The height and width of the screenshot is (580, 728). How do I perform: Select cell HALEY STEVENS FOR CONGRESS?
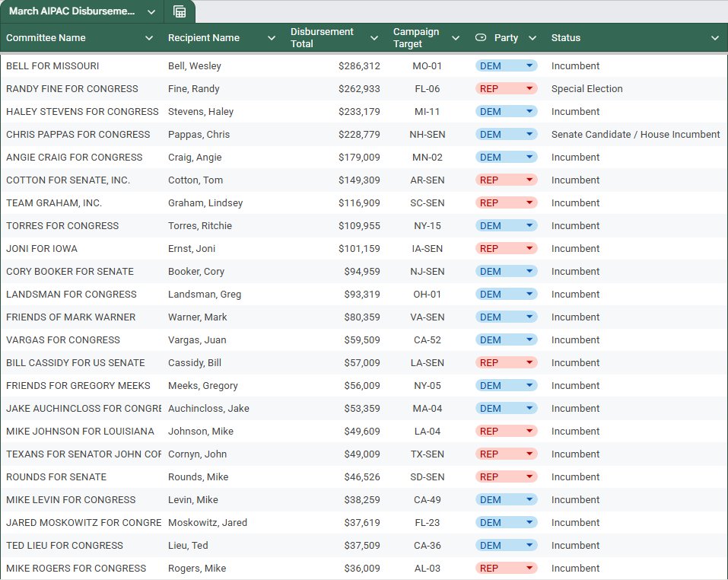81,111
